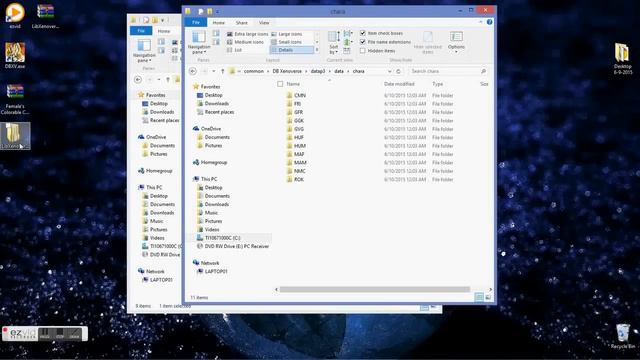Open the File tab in chara window

pos(196,22)
